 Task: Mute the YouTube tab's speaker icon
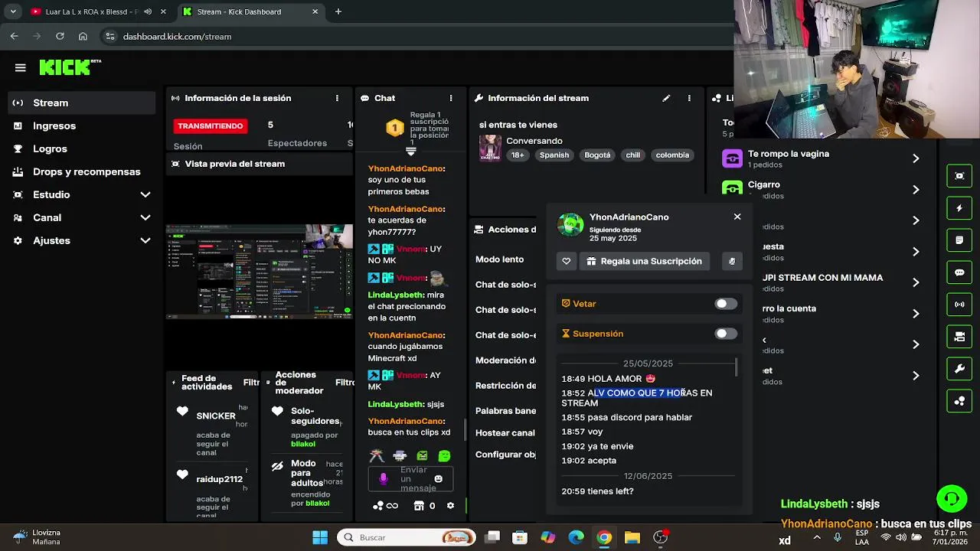[148, 11]
